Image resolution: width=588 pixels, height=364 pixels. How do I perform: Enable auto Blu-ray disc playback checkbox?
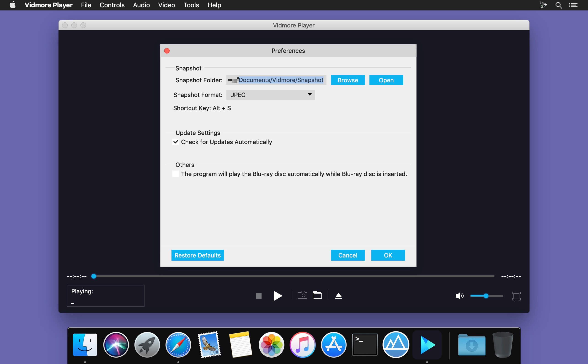click(176, 174)
